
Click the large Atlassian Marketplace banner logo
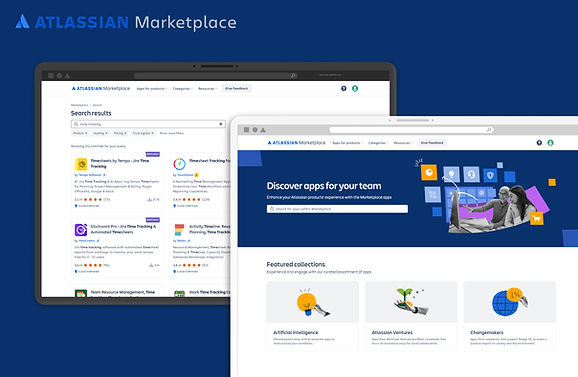(126, 22)
